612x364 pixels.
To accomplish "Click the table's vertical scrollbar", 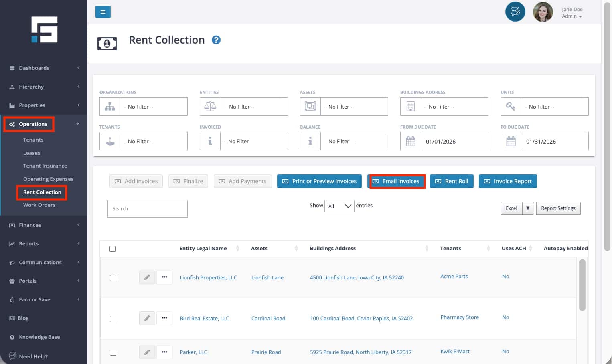I will click(x=582, y=285).
